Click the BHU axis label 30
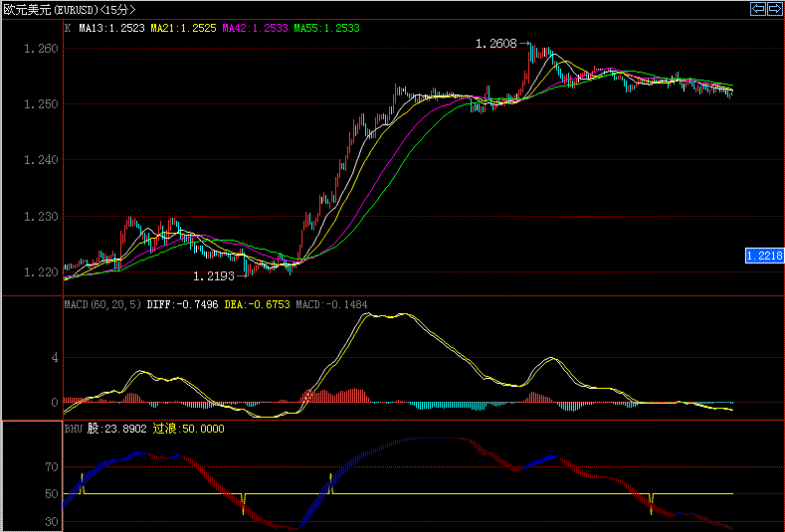 [52, 522]
